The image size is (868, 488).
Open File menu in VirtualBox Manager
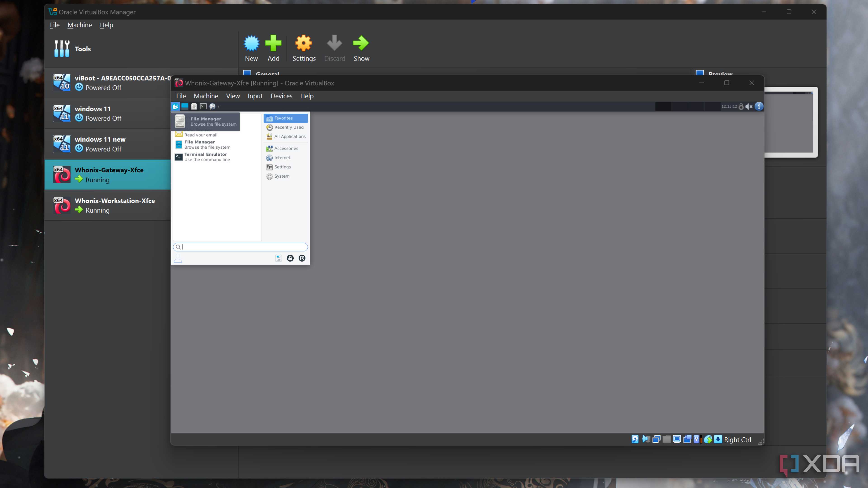coord(54,25)
